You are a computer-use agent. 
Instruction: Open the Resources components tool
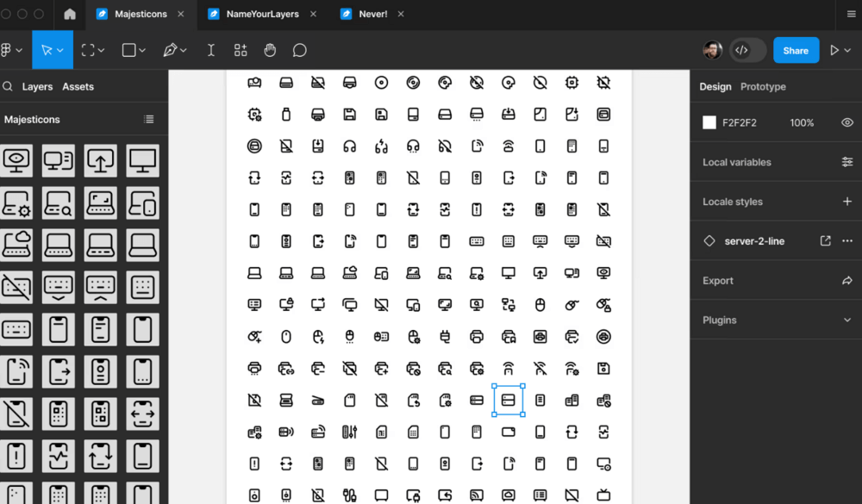(240, 51)
